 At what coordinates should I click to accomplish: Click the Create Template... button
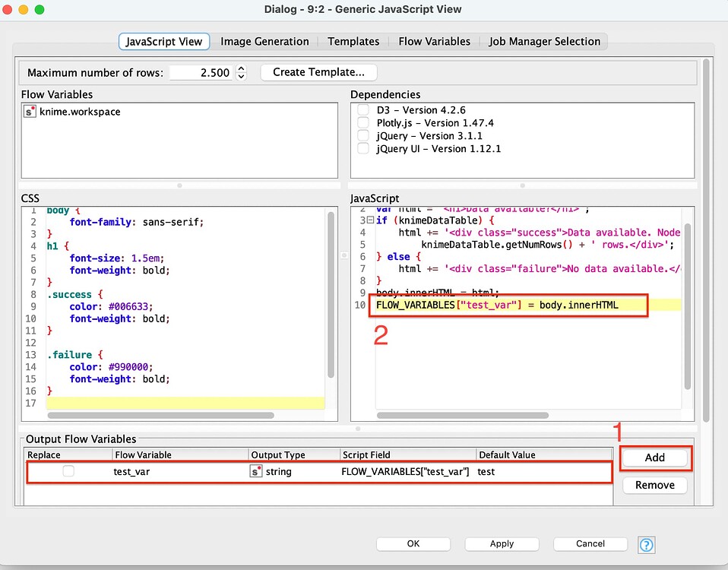(318, 72)
